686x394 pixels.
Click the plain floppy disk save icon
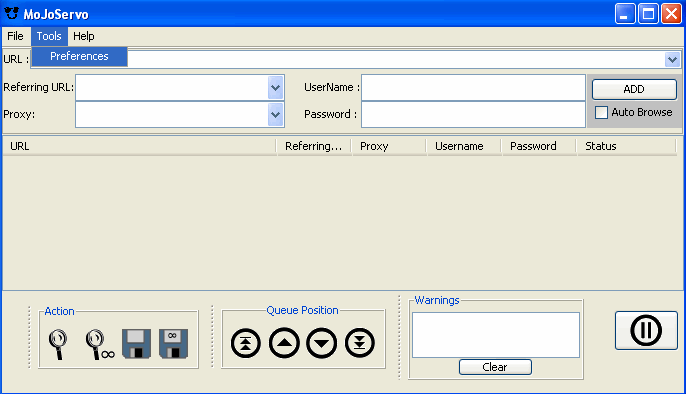(x=136, y=344)
